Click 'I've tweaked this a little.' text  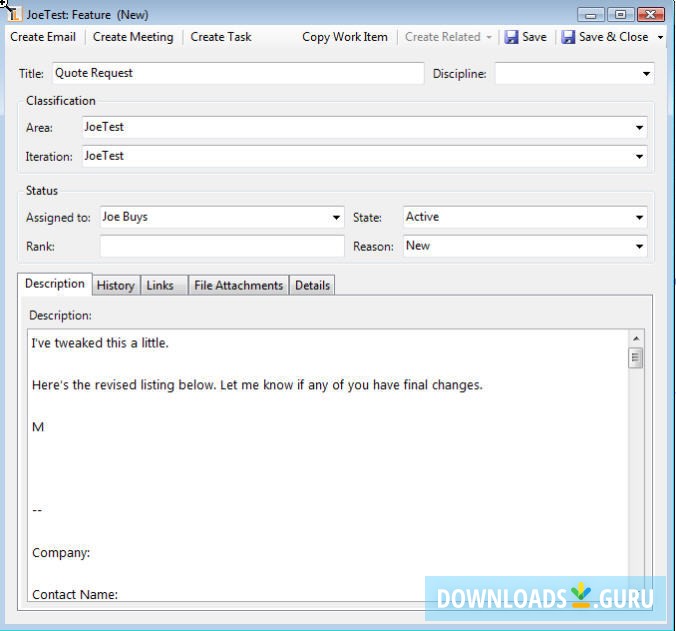coord(100,343)
